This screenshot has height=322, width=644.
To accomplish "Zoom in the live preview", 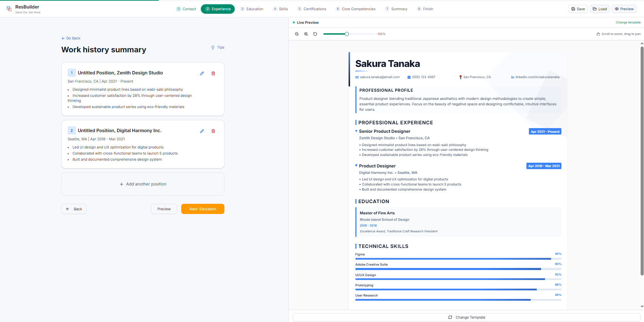I will [306, 34].
